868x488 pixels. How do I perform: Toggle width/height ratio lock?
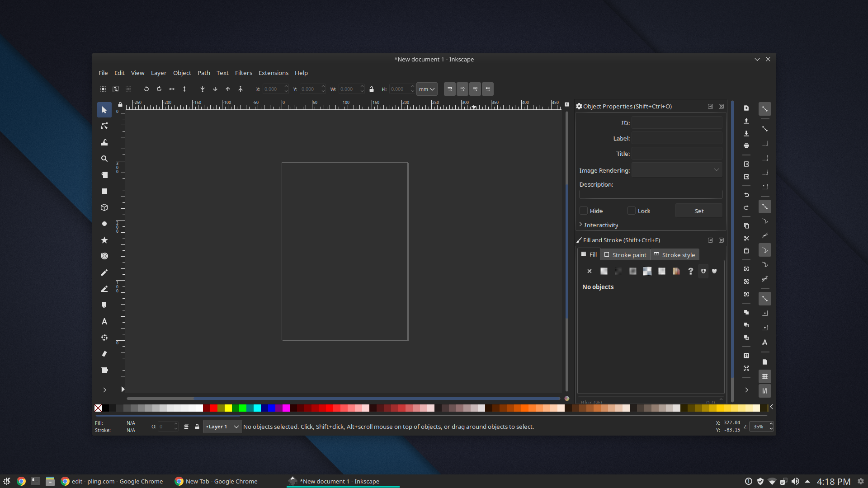[372, 89]
